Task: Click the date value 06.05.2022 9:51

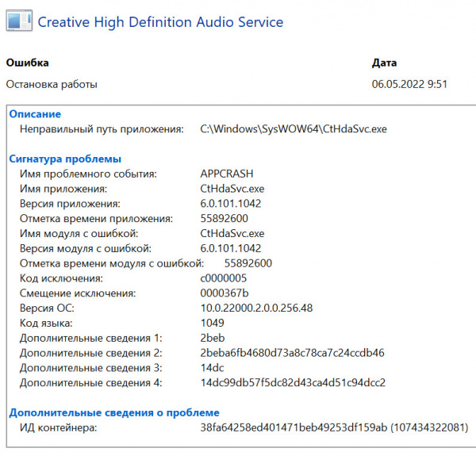Action: pyautogui.click(x=410, y=83)
